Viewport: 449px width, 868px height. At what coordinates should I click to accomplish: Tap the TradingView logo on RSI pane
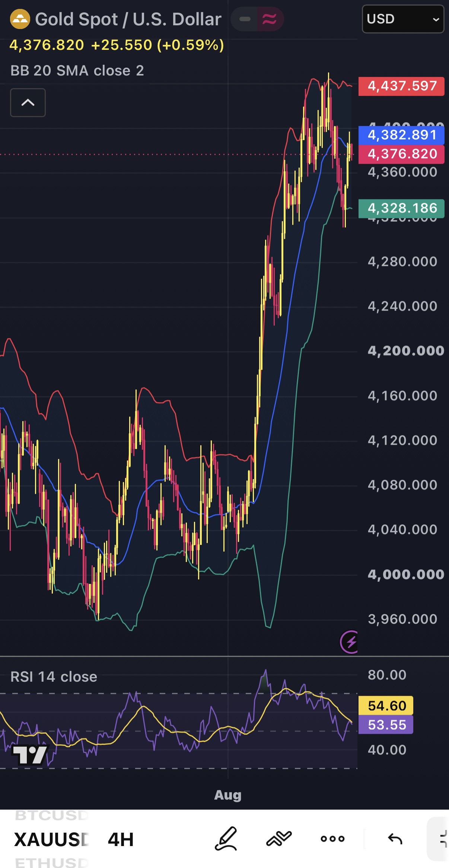(x=30, y=755)
